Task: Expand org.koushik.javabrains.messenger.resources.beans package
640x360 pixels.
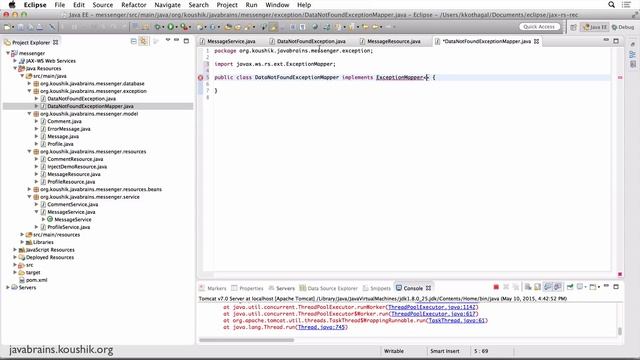Action: 29,189
